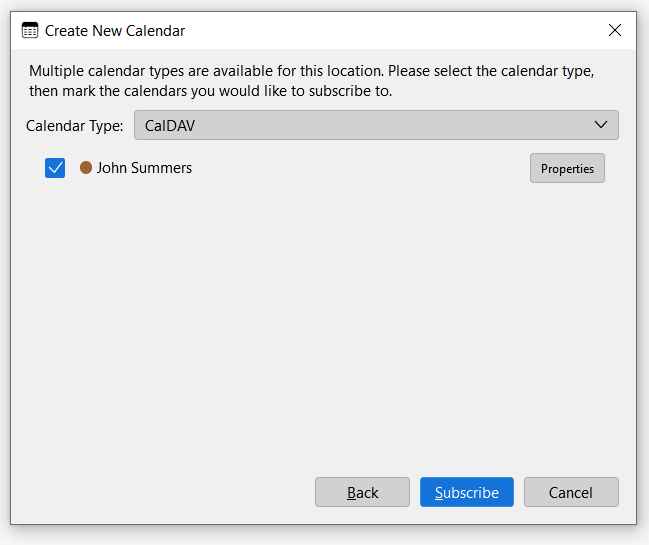Image resolution: width=649 pixels, height=545 pixels.
Task: Open Properties for the John Summers calendar
Action: [x=567, y=168]
